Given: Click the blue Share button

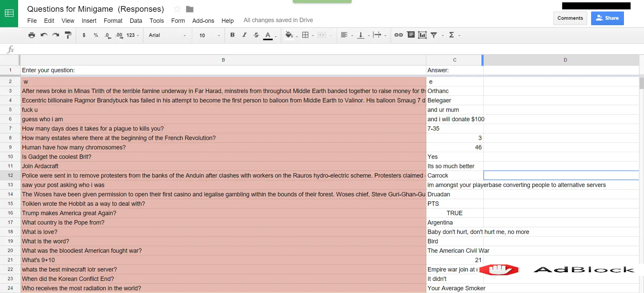Looking at the screenshot, I should (607, 18).
